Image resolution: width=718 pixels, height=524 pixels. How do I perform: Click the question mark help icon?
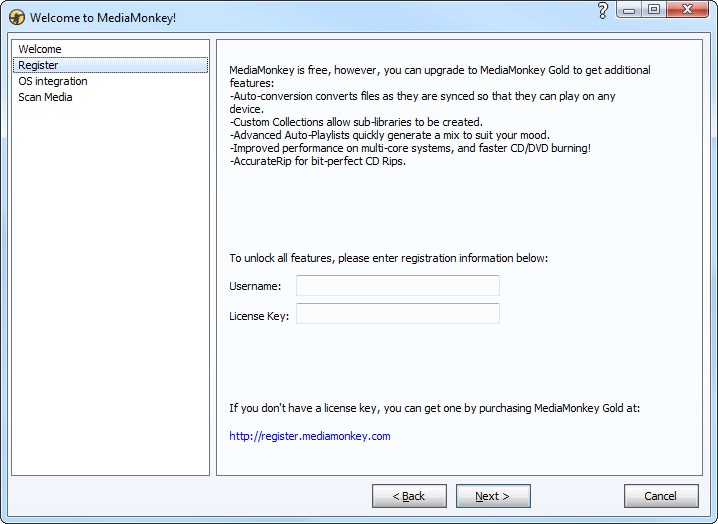coord(603,11)
